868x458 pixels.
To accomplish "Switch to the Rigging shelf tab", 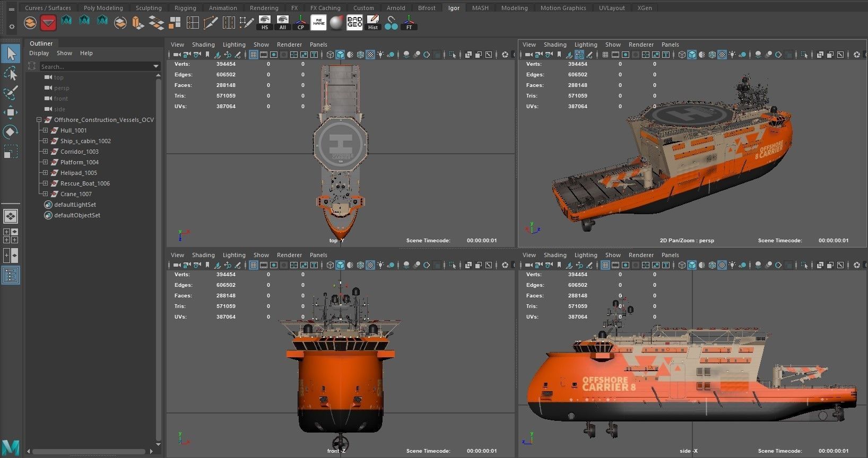I will pyautogui.click(x=185, y=8).
